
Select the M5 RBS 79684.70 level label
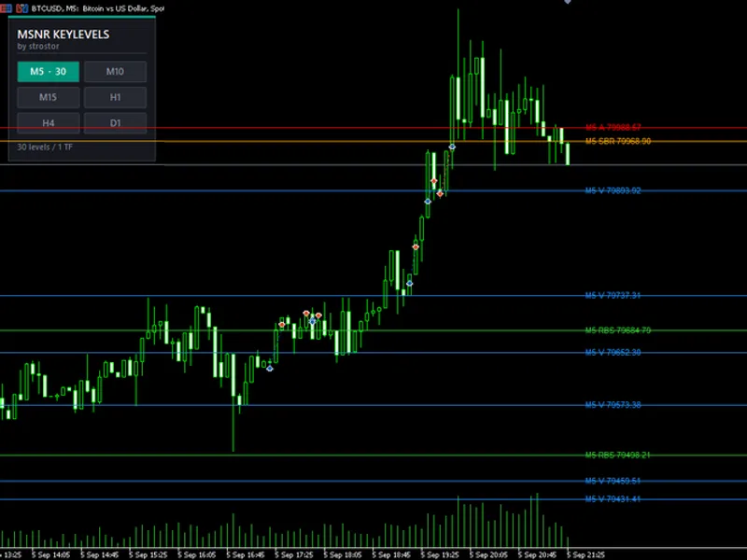(x=618, y=330)
